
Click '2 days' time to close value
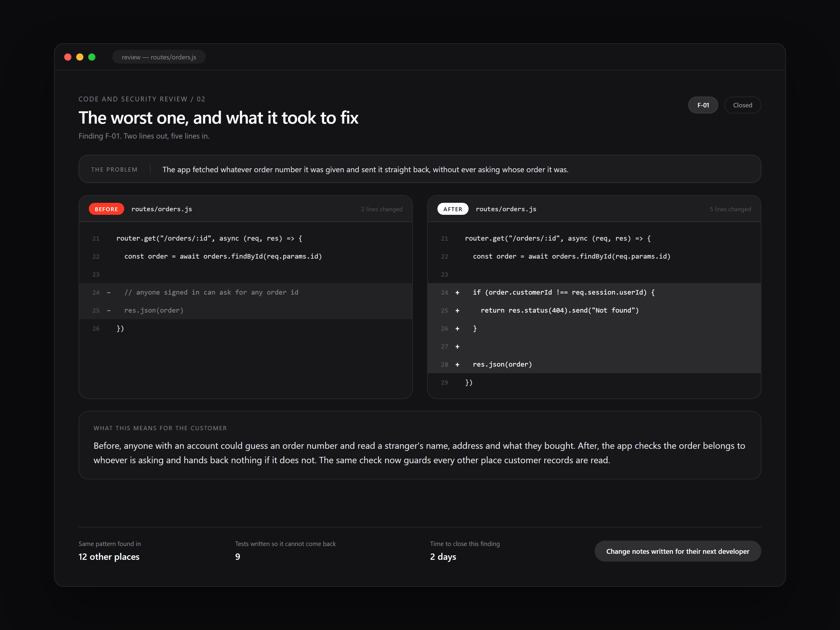coord(443,556)
